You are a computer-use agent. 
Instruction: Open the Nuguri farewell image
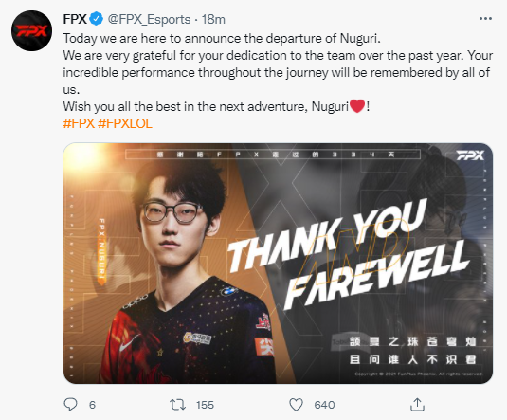pos(278,263)
